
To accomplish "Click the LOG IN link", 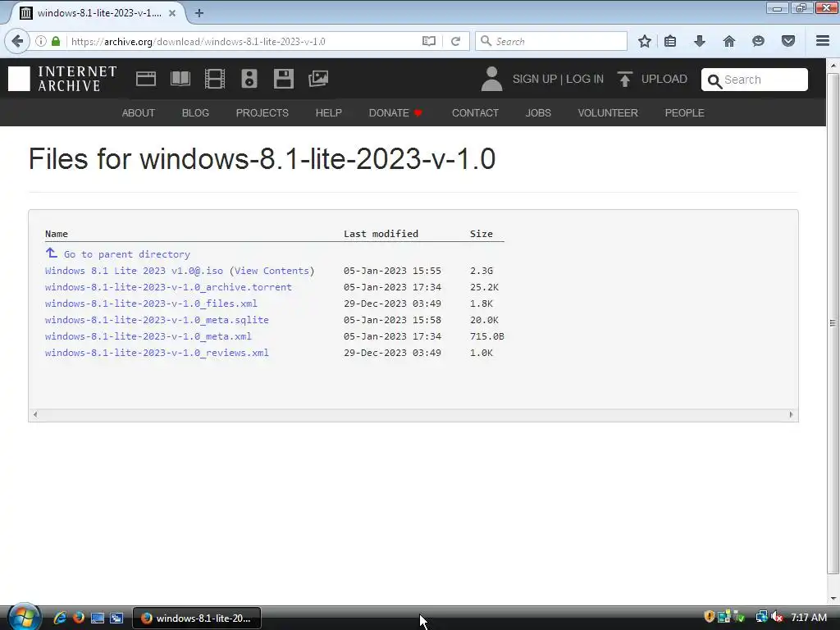I will 584,80.
